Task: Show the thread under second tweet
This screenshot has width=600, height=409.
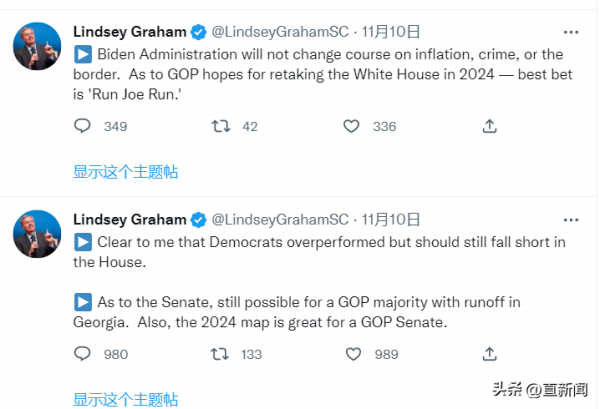Action: (126, 399)
